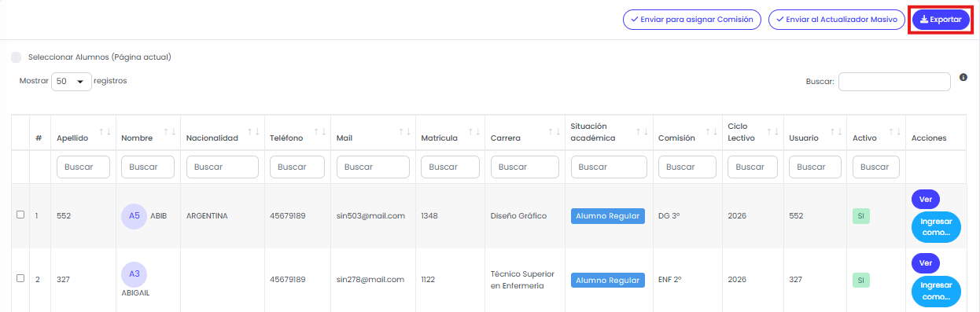The height and width of the screenshot is (312, 980).
Task: Sort by Comisión column arrows
Action: pyautogui.click(x=712, y=132)
